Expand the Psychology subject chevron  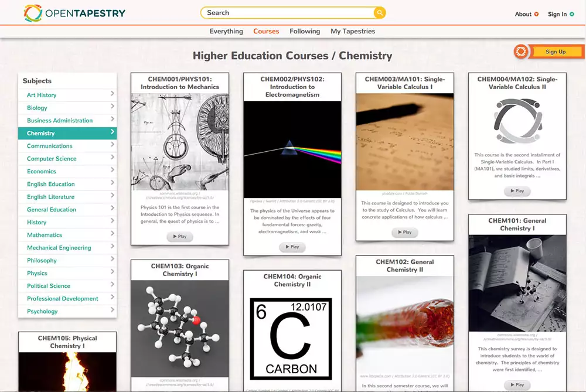[x=112, y=311]
